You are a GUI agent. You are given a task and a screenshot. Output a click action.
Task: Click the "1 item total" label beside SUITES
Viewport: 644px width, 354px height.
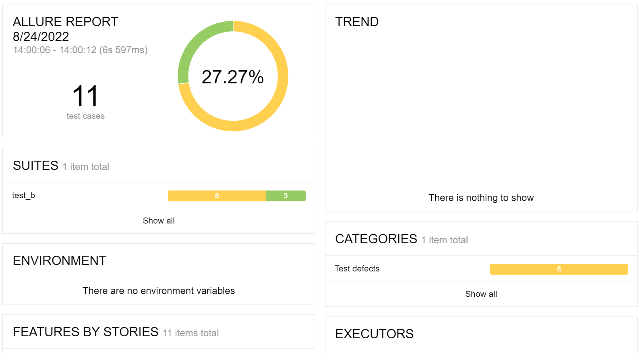point(86,166)
